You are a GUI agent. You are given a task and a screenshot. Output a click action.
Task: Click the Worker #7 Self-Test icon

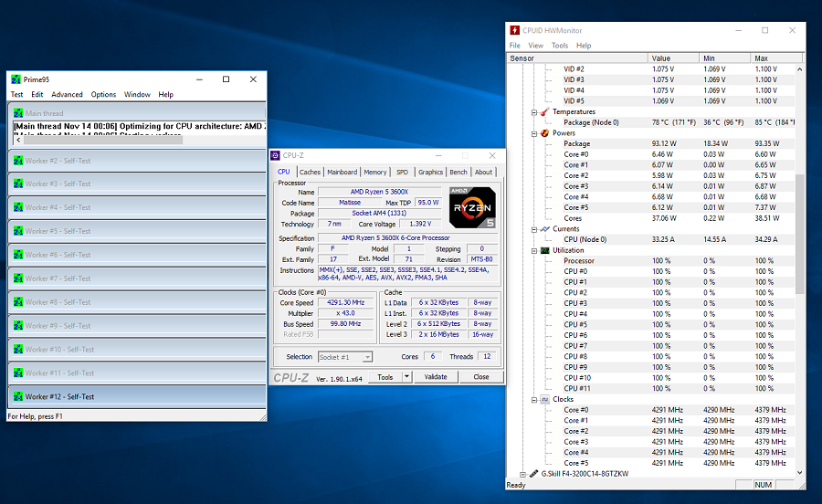tap(18, 278)
